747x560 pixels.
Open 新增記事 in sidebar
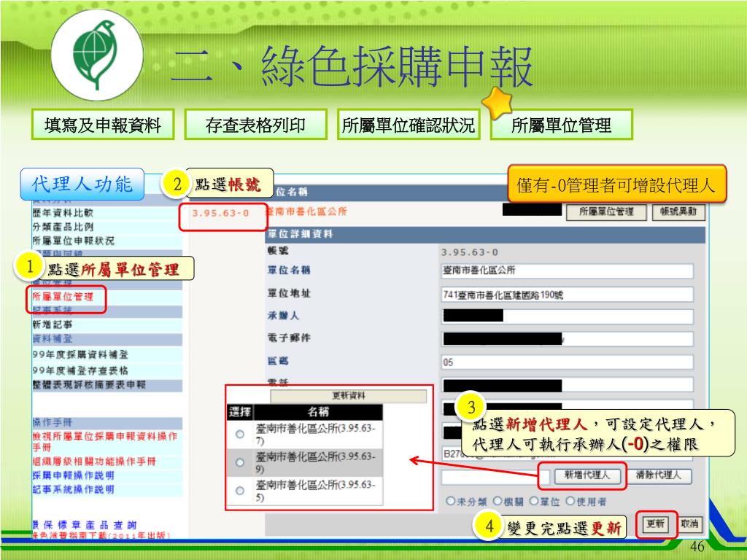click(x=53, y=324)
